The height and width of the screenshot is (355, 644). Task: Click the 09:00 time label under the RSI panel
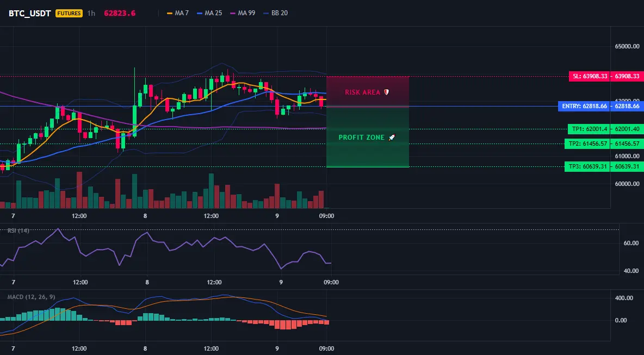[331, 282]
